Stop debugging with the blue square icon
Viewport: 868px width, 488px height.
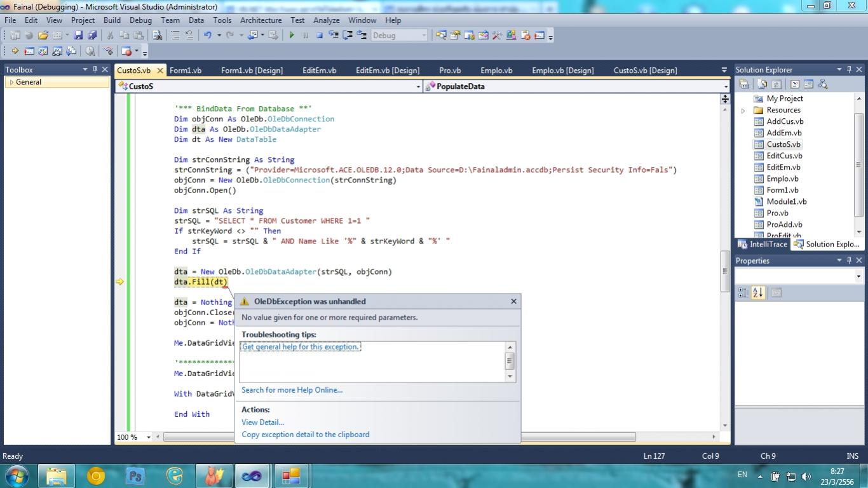click(x=320, y=36)
